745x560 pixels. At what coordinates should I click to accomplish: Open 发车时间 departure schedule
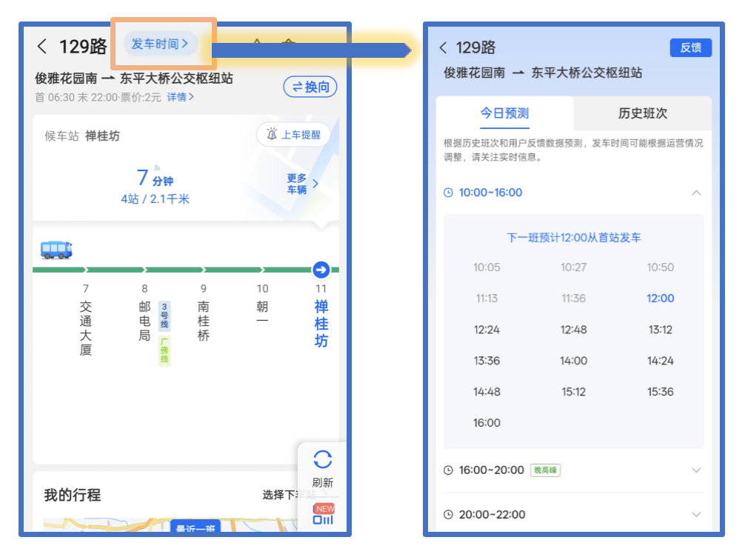point(160,44)
